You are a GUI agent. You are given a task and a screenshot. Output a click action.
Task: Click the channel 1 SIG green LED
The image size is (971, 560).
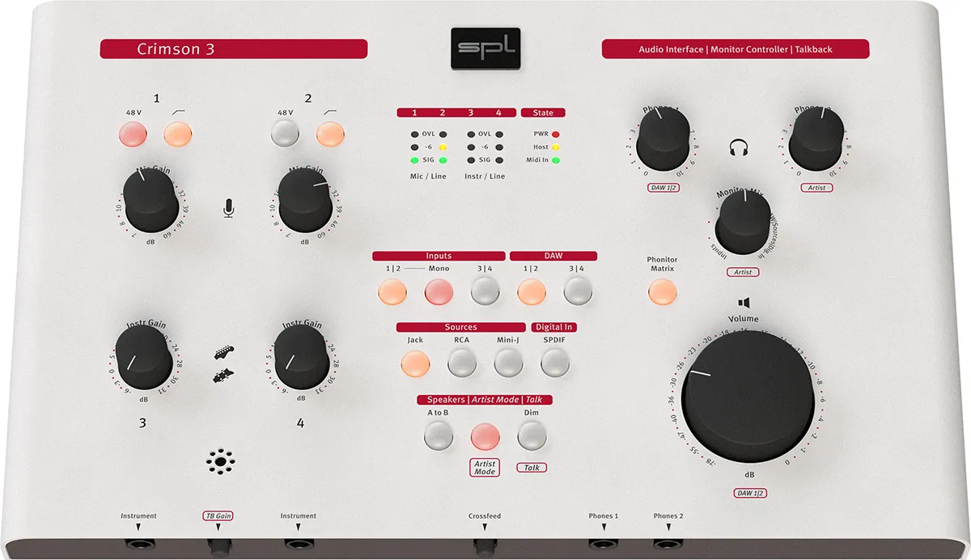tap(414, 160)
